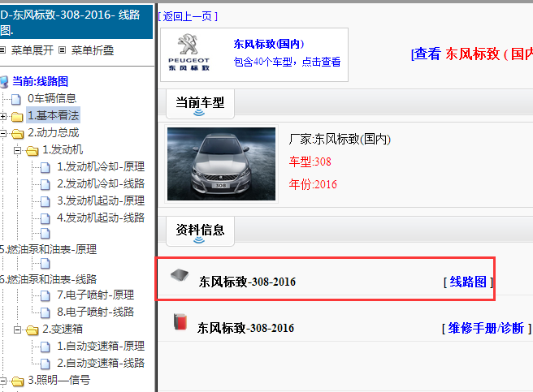
Task: Open 1.自动变速箱-原理 entry
Action: pos(101,346)
